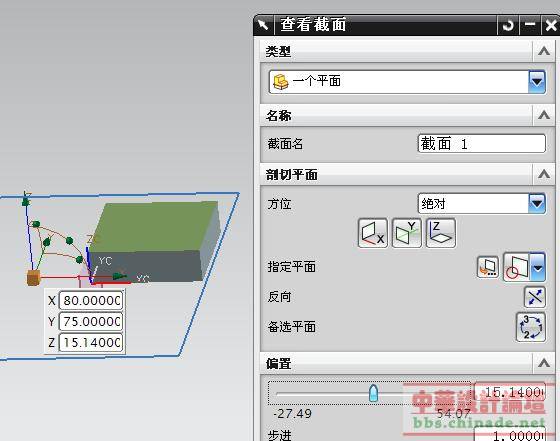Image resolution: width=560 pixels, height=441 pixels.
Task: Click the plane dialog icon beside 指定平面
Action: 488,267
